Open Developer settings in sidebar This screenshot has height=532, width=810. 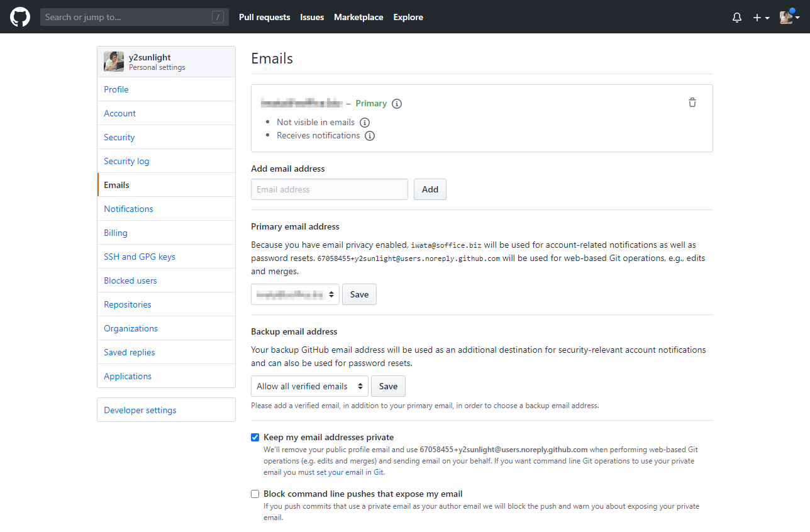(140, 410)
